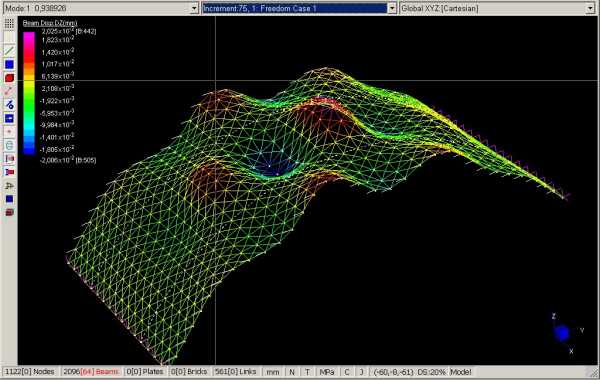This screenshot has height=380, width=600.
Task: Expand the Increment 75 Freedom Case dropdown
Action: click(x=392, y=8)
